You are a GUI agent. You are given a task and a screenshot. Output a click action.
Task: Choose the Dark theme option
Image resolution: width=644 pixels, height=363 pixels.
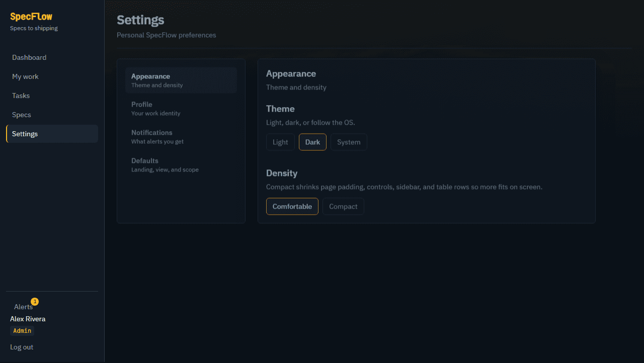point(312,142)
